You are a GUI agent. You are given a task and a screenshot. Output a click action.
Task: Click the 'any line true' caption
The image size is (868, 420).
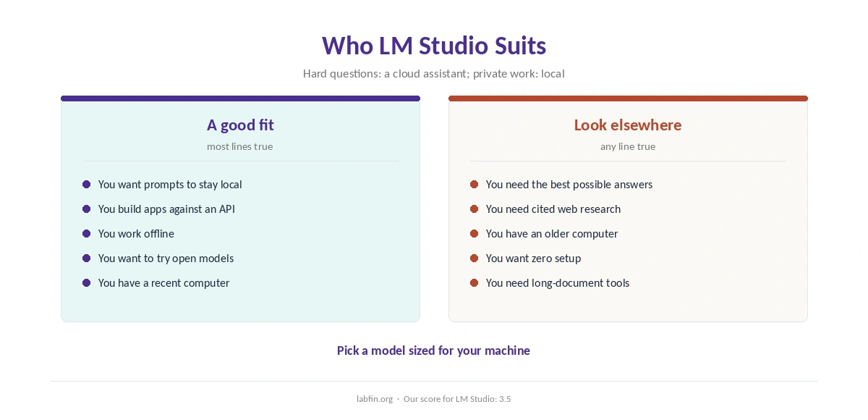pyautogui.click(x=628, y=146)
